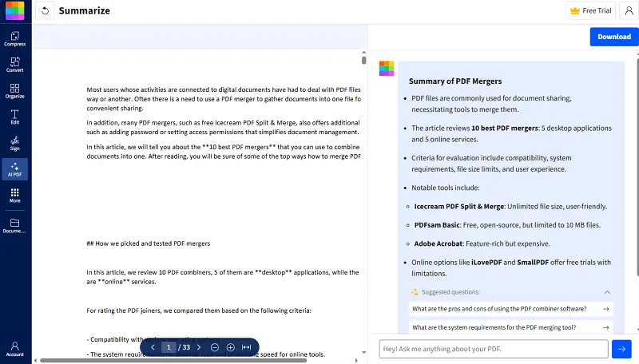The width and height of the screenshot is (639, 364).
Task: Click the vertical scrollbar thumb of the PDF viewer
Action: [x=364, y=60]
